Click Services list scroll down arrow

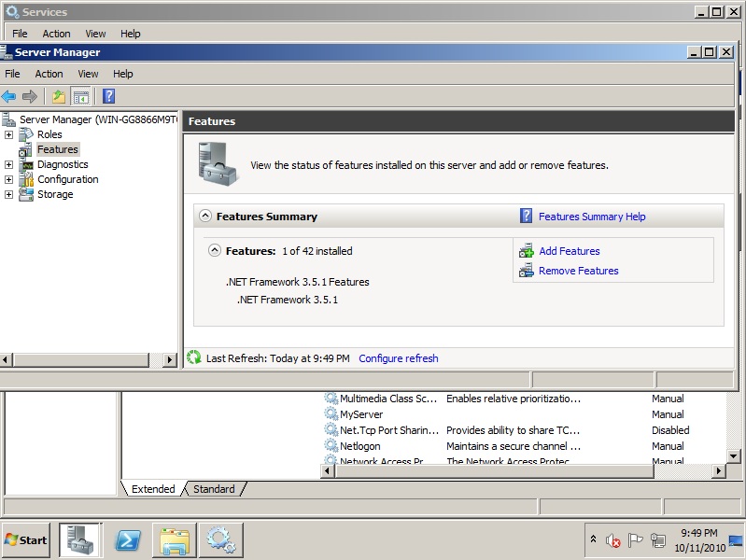click(733, 455)
